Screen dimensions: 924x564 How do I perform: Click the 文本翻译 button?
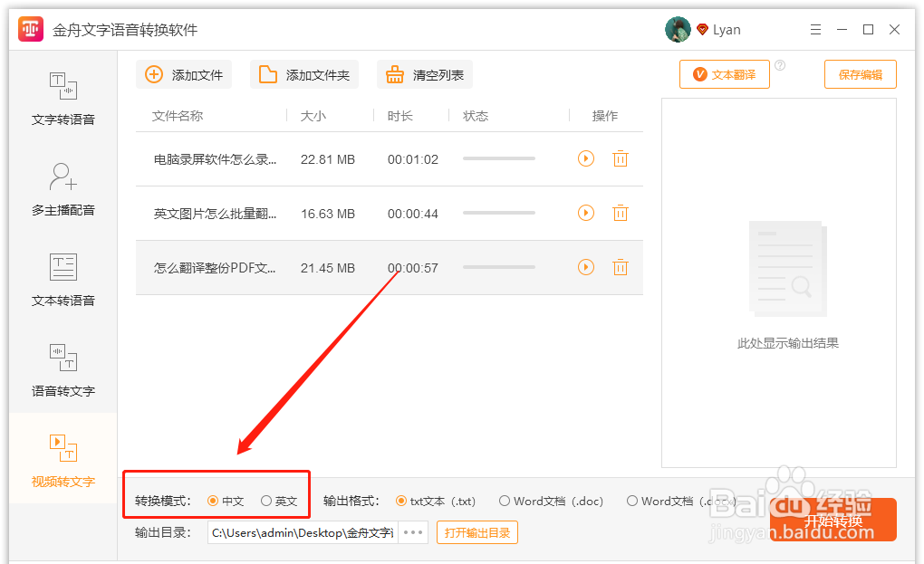(724, 74)
